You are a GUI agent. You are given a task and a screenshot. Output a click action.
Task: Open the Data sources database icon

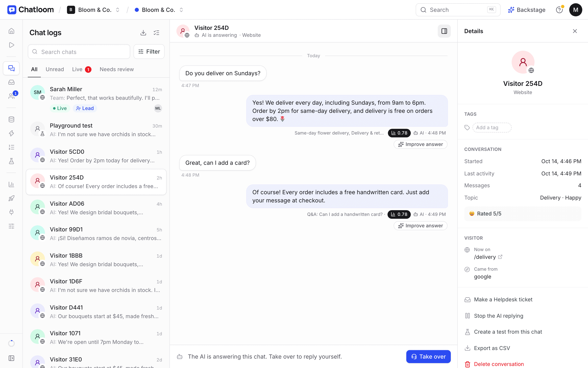tap(11, 119)
